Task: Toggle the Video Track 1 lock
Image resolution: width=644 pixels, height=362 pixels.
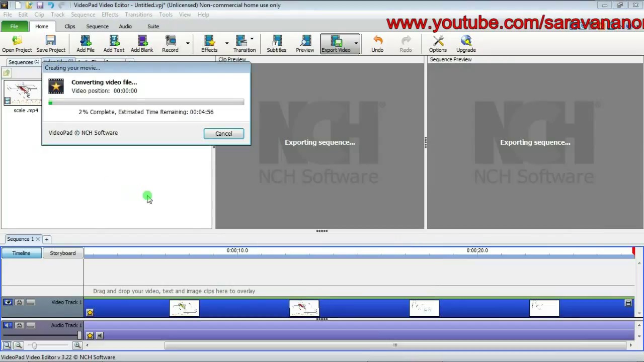Action: [19, 302]
